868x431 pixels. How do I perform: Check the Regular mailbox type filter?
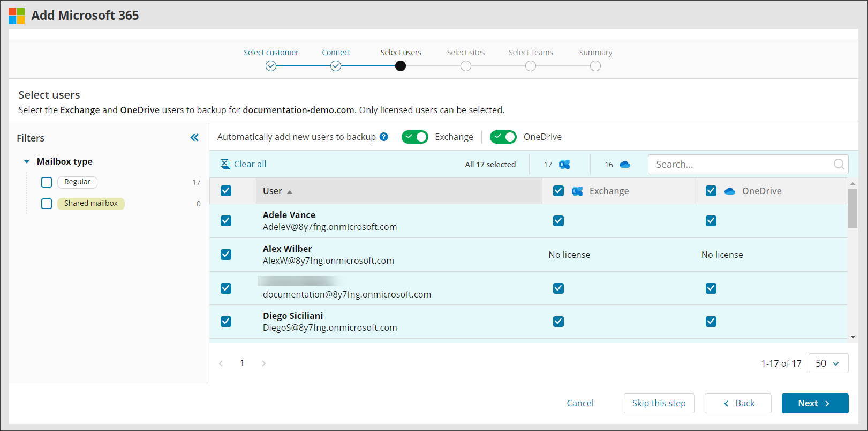47,182
